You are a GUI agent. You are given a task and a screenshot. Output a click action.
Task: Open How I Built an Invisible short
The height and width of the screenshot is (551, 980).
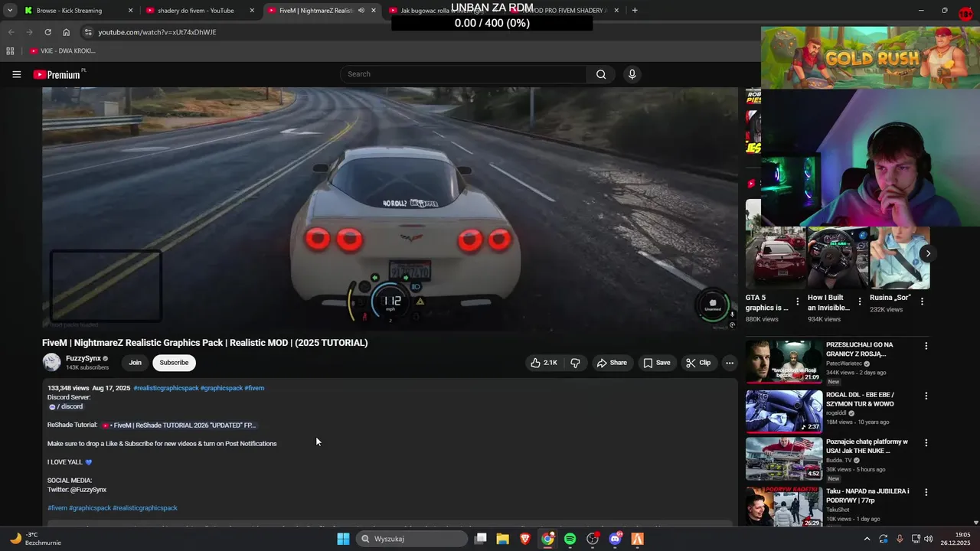point(838,257)
